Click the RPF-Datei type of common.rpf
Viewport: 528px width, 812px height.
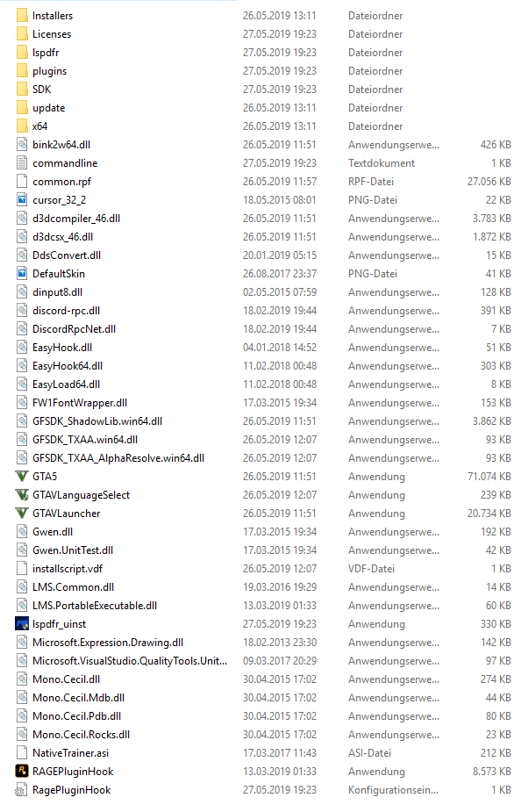coord(371,182)
